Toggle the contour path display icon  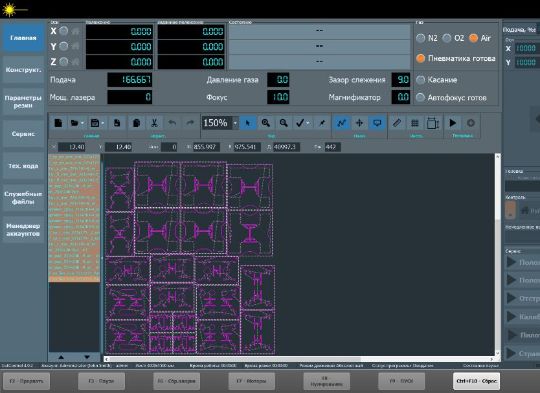341,123
